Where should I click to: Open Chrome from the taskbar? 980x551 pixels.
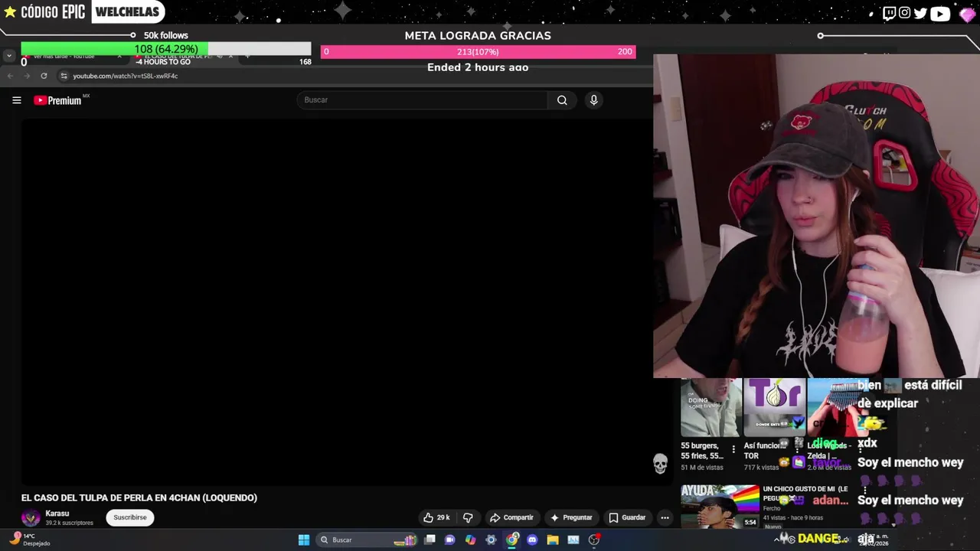[x=512, y=540]
